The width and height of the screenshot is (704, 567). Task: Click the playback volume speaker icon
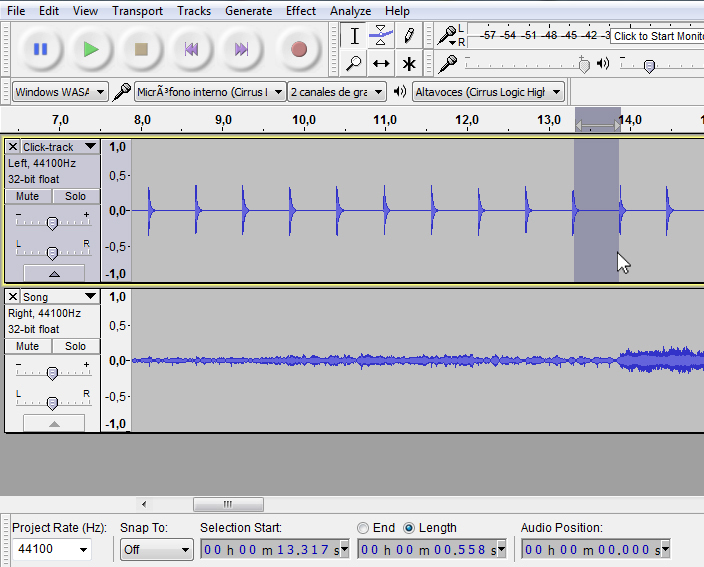point(603,64)
